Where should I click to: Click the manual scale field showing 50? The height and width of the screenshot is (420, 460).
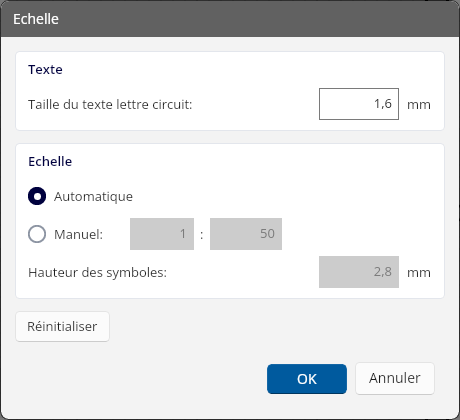pos(246,234)
